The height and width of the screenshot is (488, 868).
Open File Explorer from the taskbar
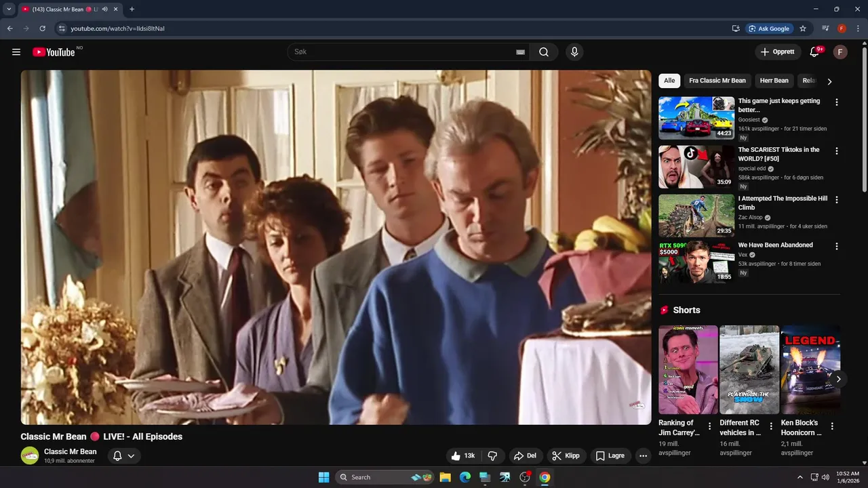tap(445, 477)
